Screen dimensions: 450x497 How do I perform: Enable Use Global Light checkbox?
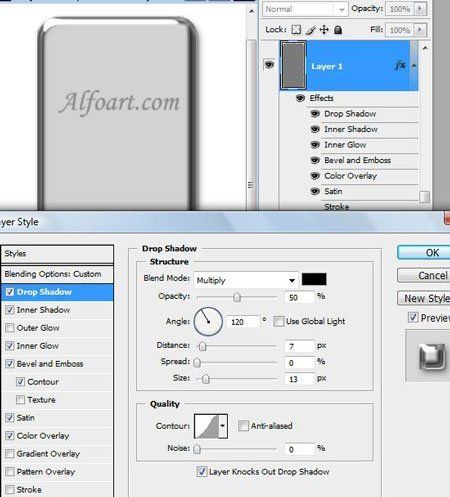(278, 321)
